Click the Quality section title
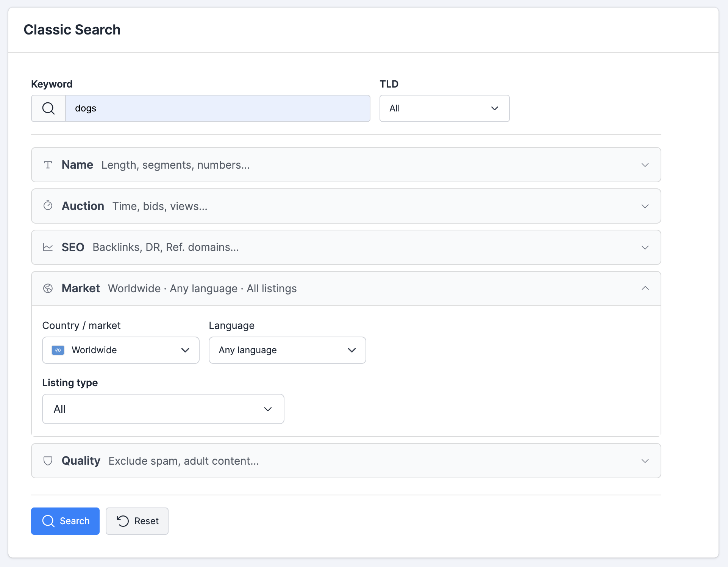728x567 pixels. (81, 461)
